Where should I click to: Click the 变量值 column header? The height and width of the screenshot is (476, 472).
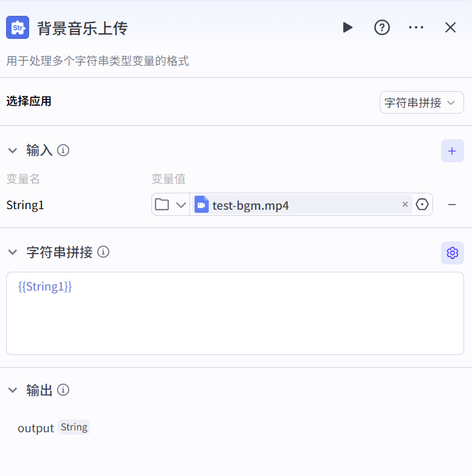168,179
